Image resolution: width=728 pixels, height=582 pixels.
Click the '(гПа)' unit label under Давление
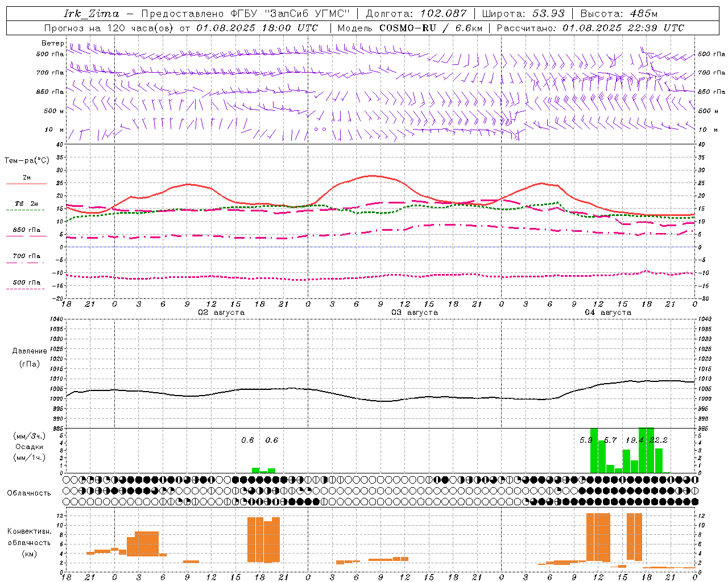coord(30,364)
